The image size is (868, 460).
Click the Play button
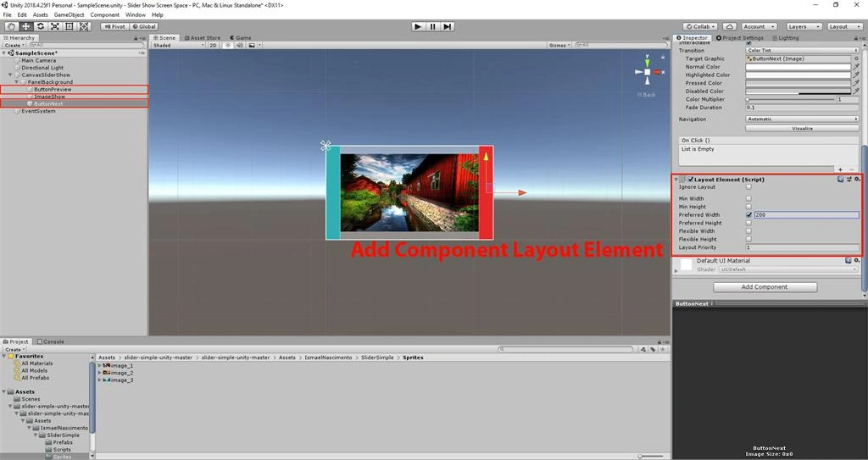(419, 26)
